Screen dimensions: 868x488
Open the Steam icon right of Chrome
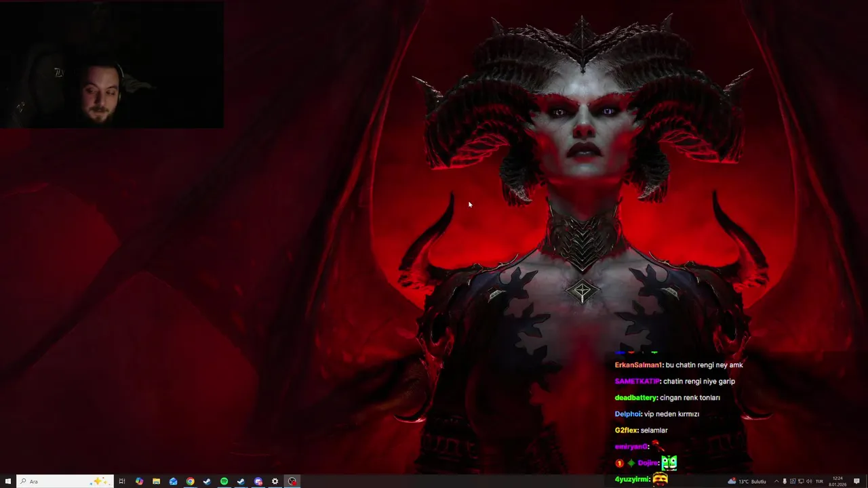click(207, 481)
